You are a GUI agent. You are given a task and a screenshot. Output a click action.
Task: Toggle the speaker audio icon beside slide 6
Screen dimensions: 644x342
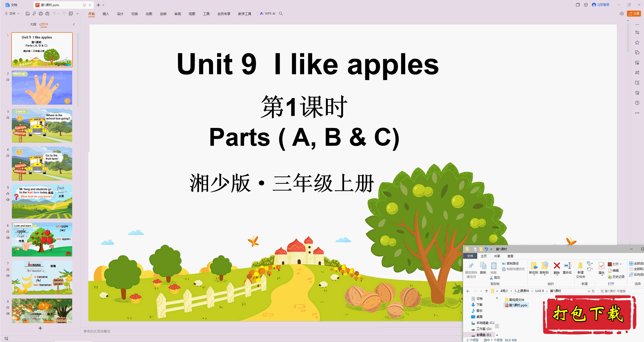coord(8,238)
